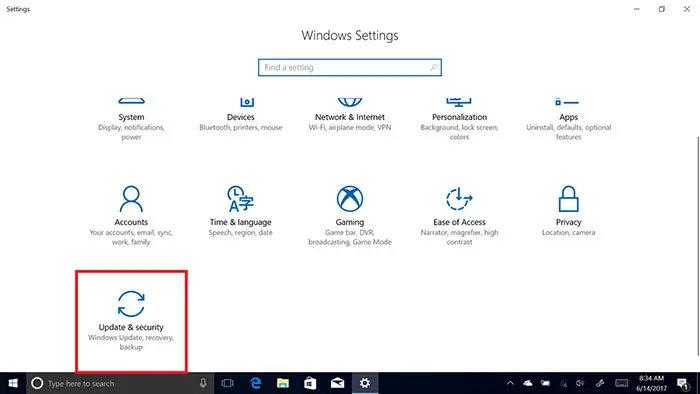This screenshot has height=394, width=700.
Task: Open the Ease of Access icon
Action: click(459, 199)
